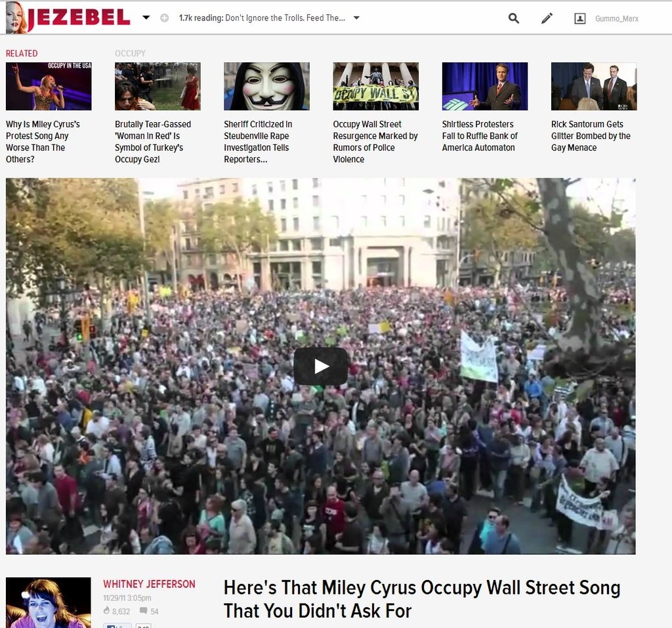Open the search magnifier icon
Image resolution: width=672 pixels, height=628 pixels.
[x=513, y=18]
